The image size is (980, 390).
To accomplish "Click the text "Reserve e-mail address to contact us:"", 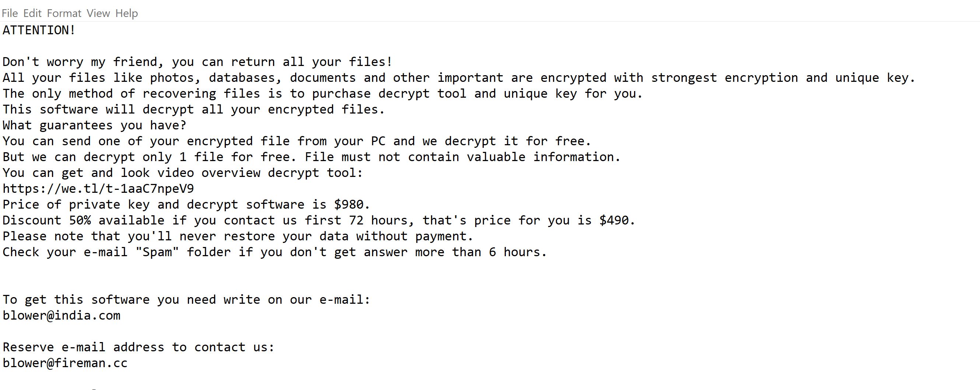I will [139, 347].
